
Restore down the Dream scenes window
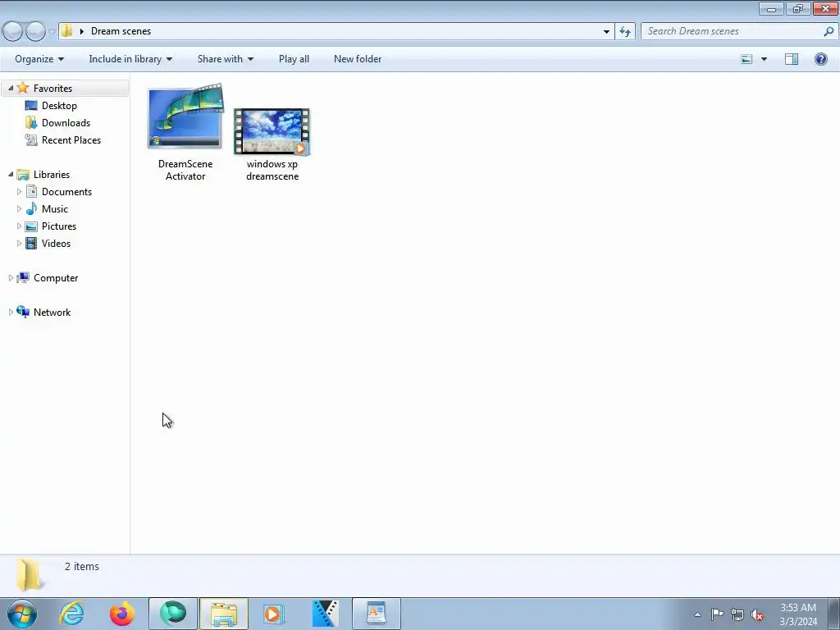[797, 8]
